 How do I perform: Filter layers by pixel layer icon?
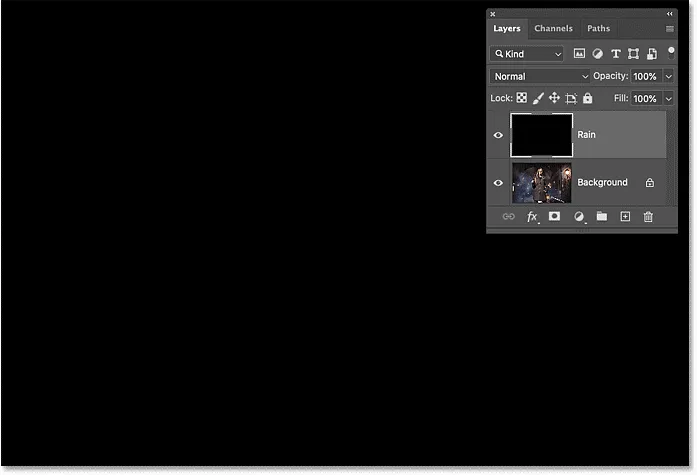point(579,54)
